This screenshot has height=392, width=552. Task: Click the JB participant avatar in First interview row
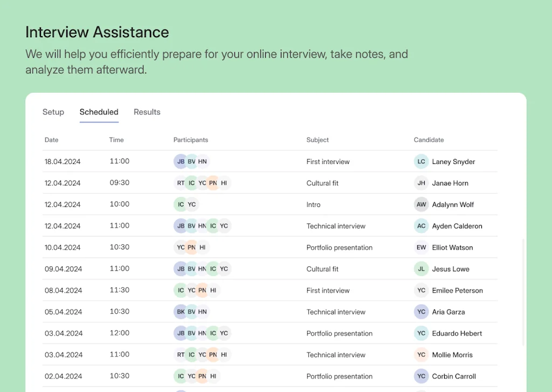click(181, 161)
